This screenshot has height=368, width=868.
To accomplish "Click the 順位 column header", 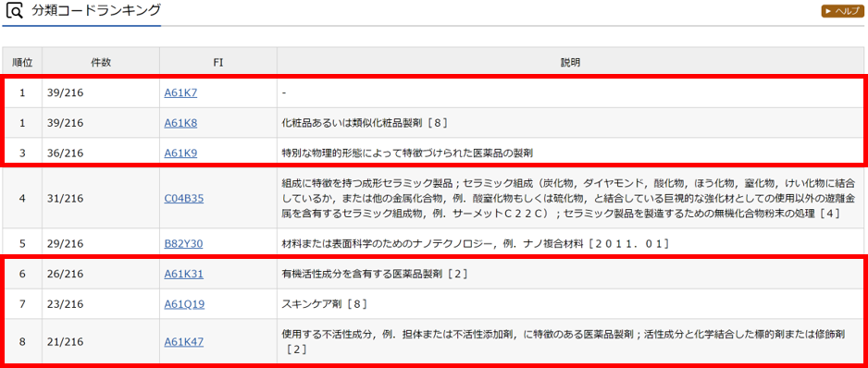I will pos(22,63).
